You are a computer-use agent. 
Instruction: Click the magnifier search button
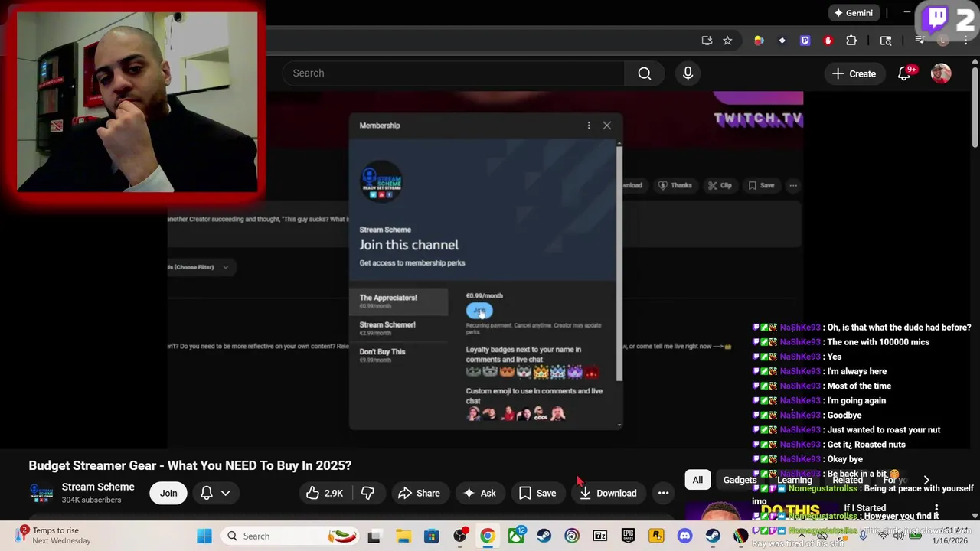pyautogui.click(x=645, y=73)
